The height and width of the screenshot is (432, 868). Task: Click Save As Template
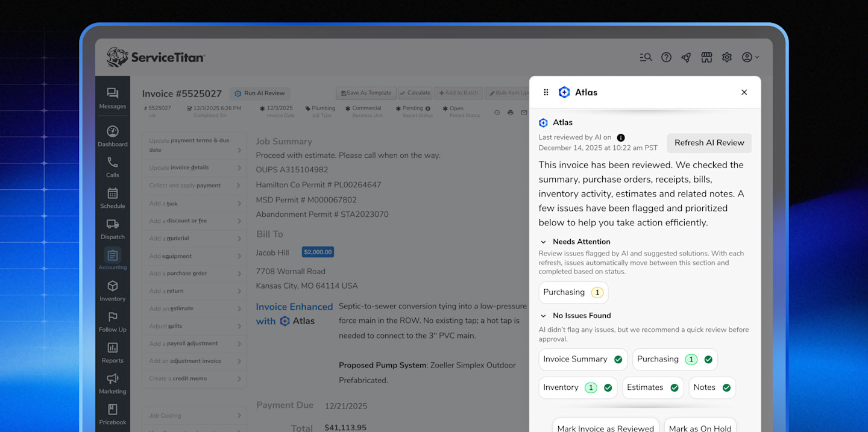coord(366,93)
